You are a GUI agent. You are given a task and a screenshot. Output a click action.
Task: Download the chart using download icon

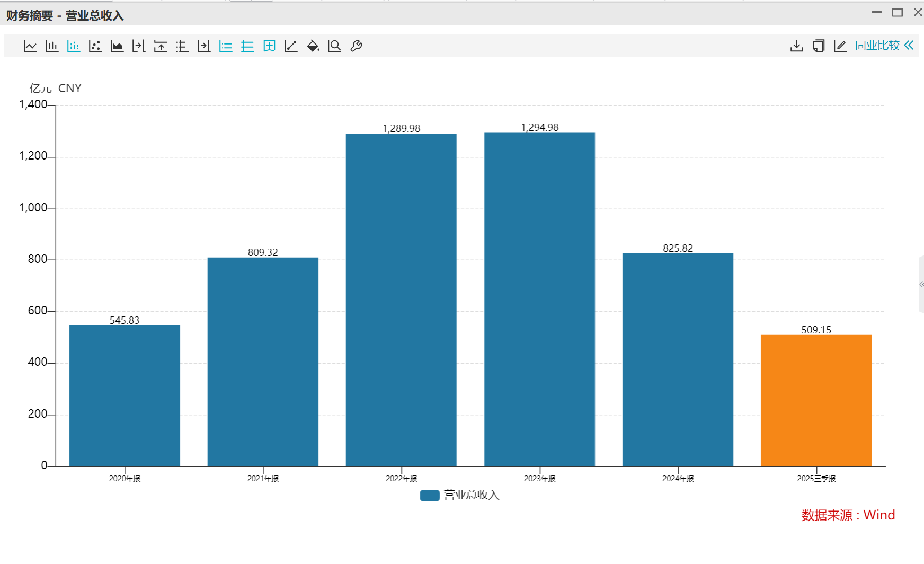tap(796, 46)
